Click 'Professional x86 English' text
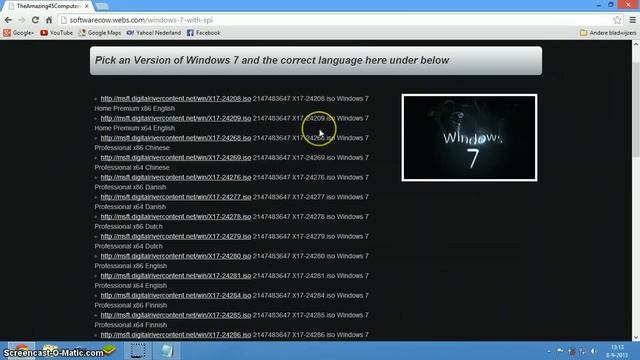 point(131,266)
